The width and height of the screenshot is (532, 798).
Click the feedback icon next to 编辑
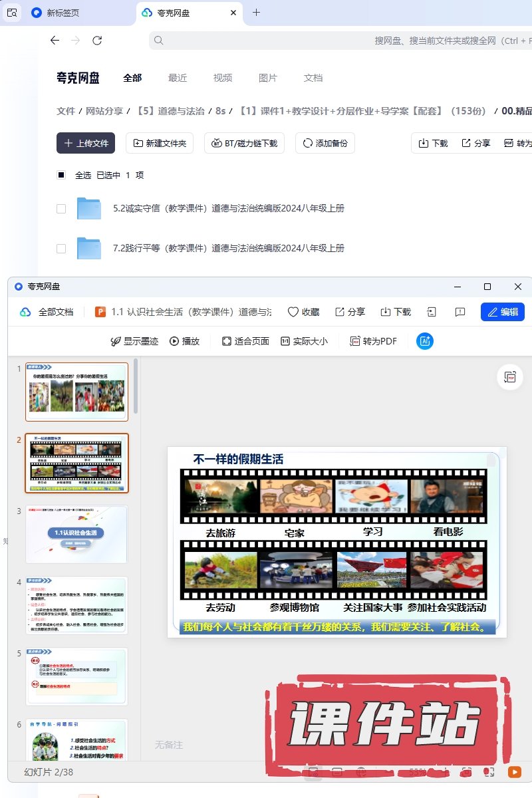(460, 312)
